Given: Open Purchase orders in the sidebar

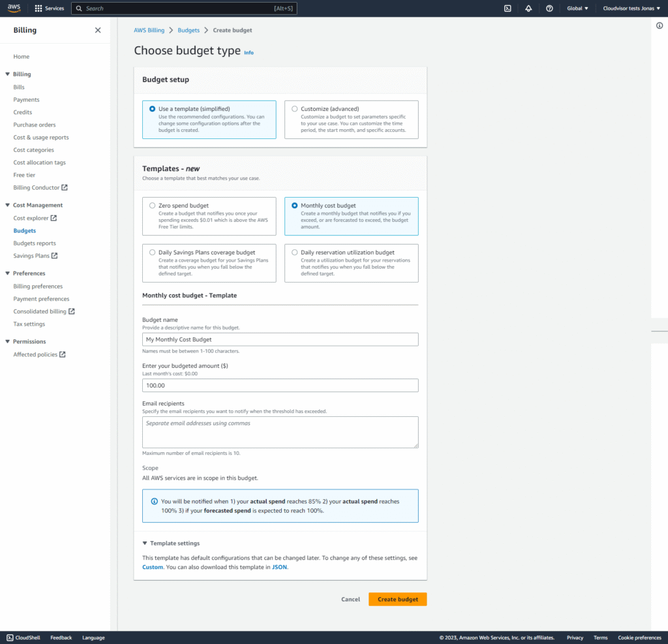Looking at the screenshot, I should tap(35, 125).
